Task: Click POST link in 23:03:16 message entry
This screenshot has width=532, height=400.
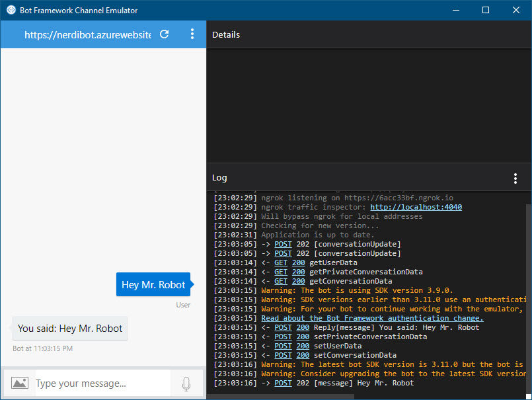Action: [x=283, y=383]
